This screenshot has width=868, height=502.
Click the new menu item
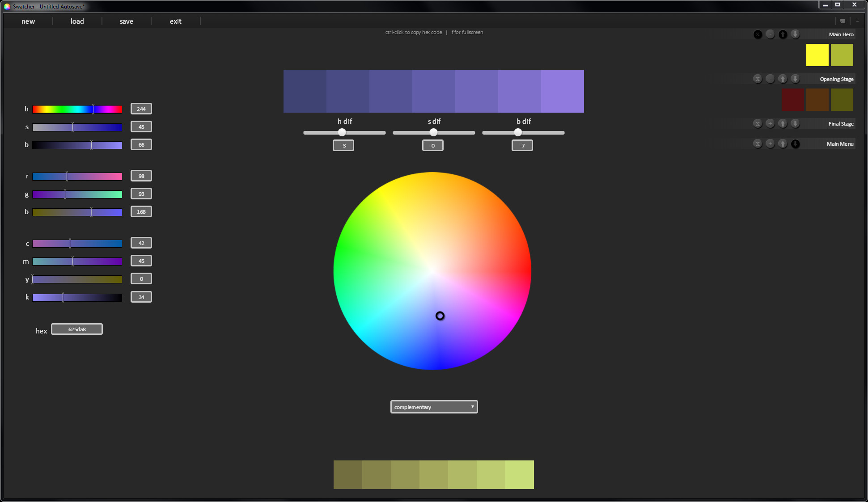tap(28, 21)
